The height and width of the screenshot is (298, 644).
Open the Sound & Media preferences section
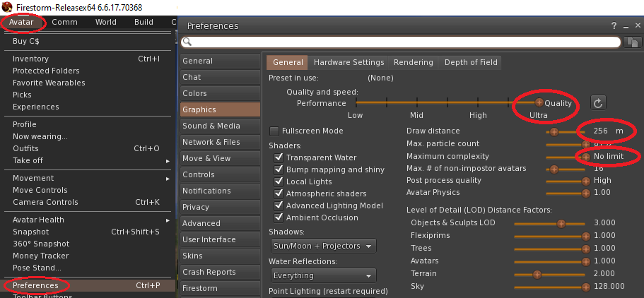pyautogui.click(x=211, y=126)
